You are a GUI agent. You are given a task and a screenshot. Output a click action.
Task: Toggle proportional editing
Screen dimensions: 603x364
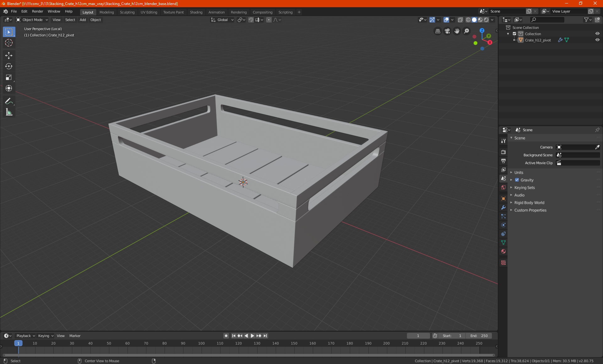pos(269,20)
